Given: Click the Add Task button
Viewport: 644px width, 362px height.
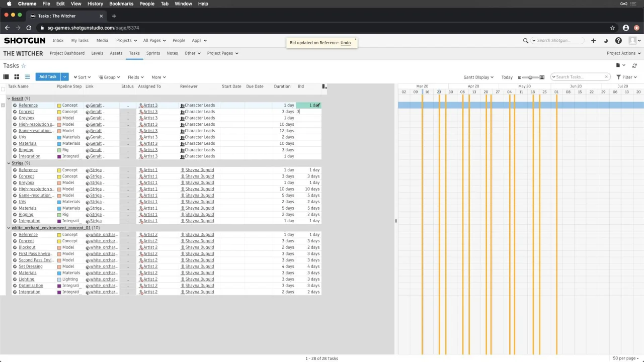Looking at the screenshot, I should point(48,77).
